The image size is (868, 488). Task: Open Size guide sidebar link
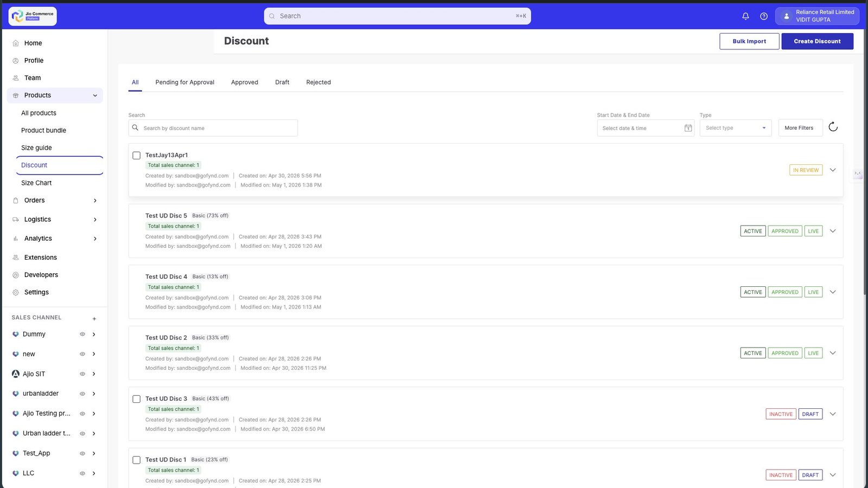click(x=36, y=147)
